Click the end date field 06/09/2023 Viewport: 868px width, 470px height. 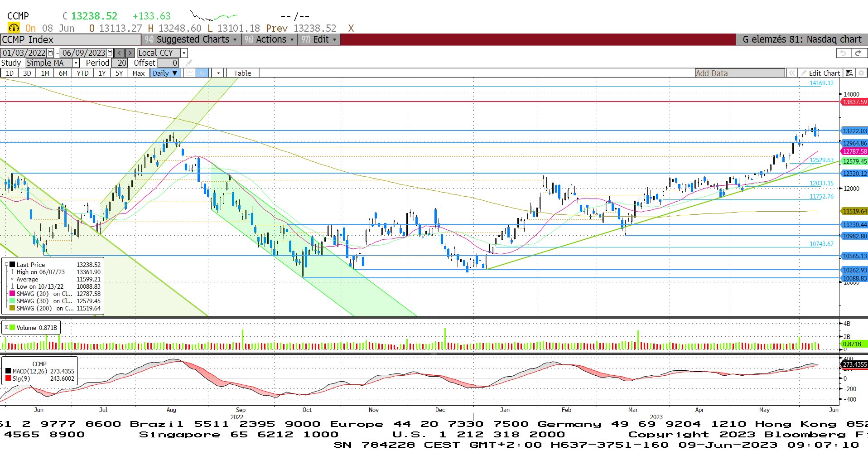pos(83,53)
